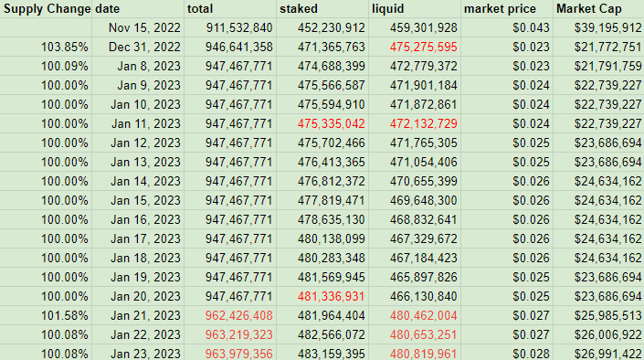644x360 pixels.
Task: Click supply change cell 100.09%
Action: 46,66
